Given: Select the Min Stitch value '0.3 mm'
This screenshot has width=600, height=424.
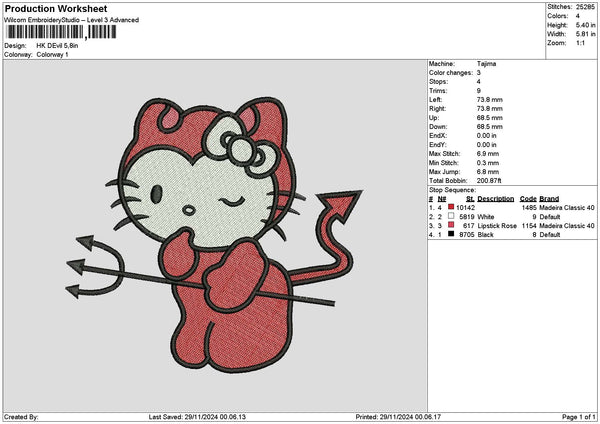Looking at the screenshot, I should (488, 163).
